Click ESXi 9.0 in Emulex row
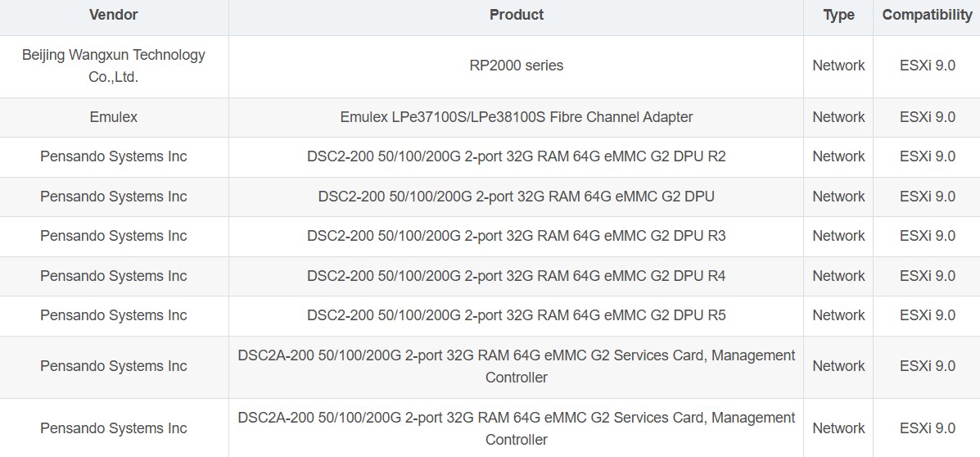 [x=928, y=117]
